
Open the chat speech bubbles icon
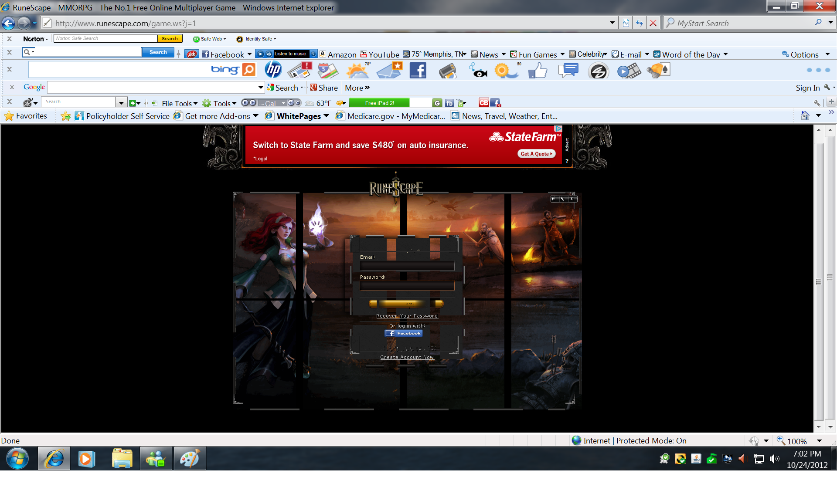point(568,70)
